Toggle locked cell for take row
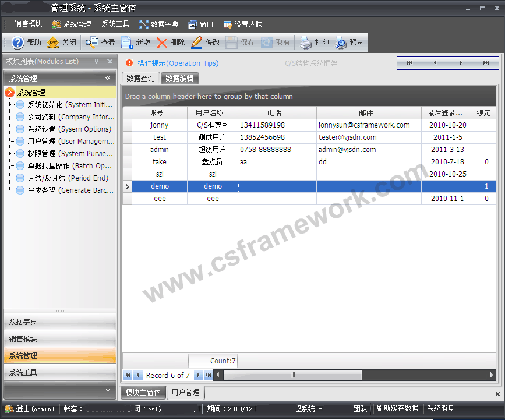 click(x=486, y=162)
